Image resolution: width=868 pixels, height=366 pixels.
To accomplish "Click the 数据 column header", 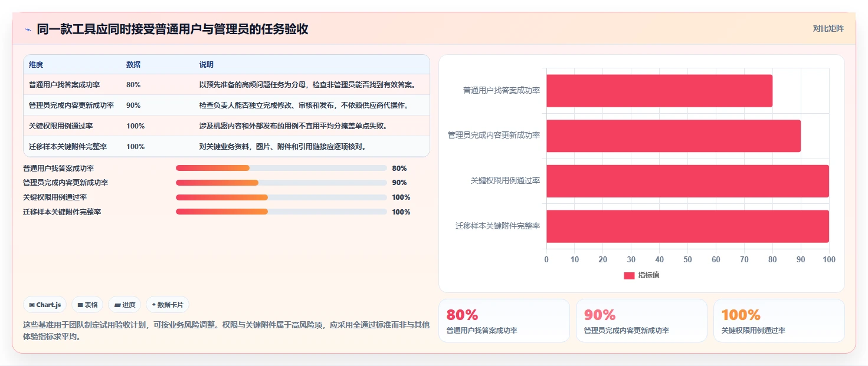I will tap(133, 64).
